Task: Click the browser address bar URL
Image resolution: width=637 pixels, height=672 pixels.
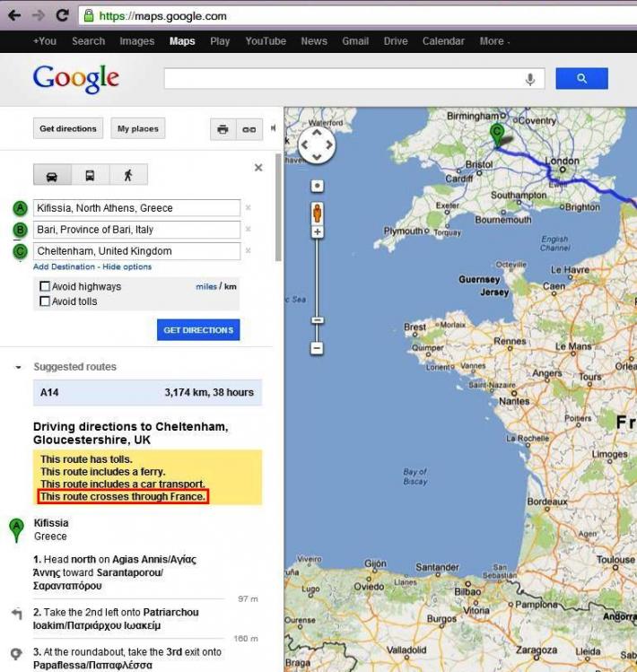Action: click(x=163, y=16)
